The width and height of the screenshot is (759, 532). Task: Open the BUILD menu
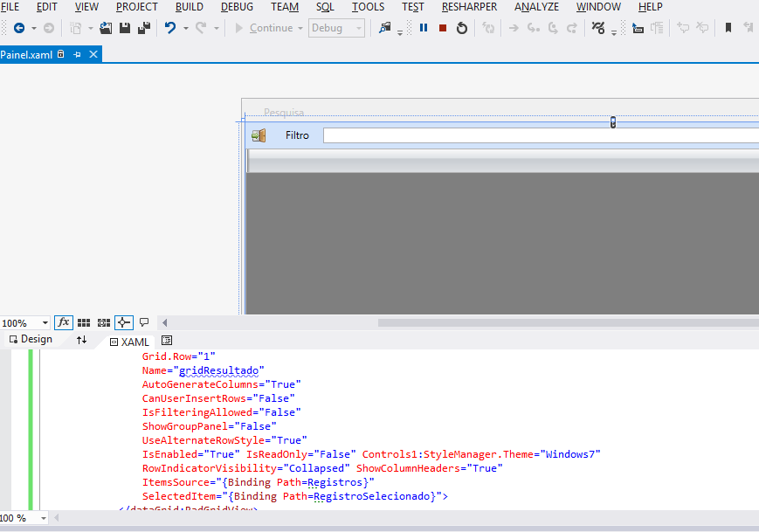190,7
